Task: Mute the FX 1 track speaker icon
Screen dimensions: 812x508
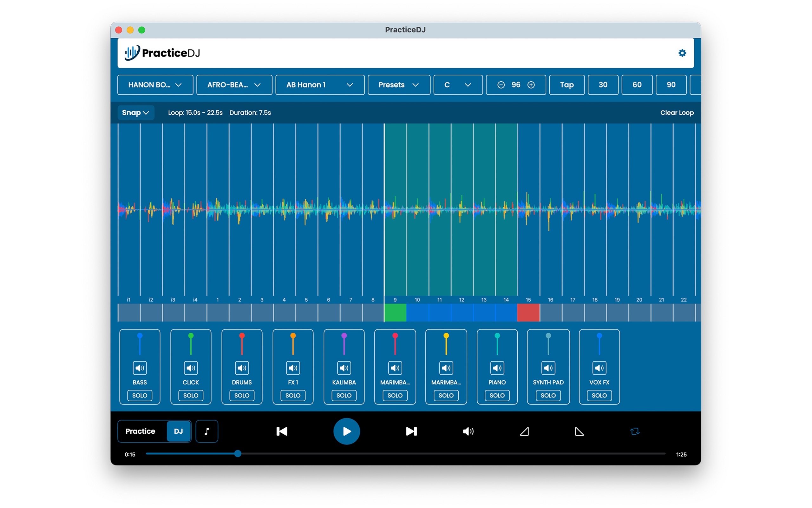Action: pyautogui.click(x=293, y=368)
